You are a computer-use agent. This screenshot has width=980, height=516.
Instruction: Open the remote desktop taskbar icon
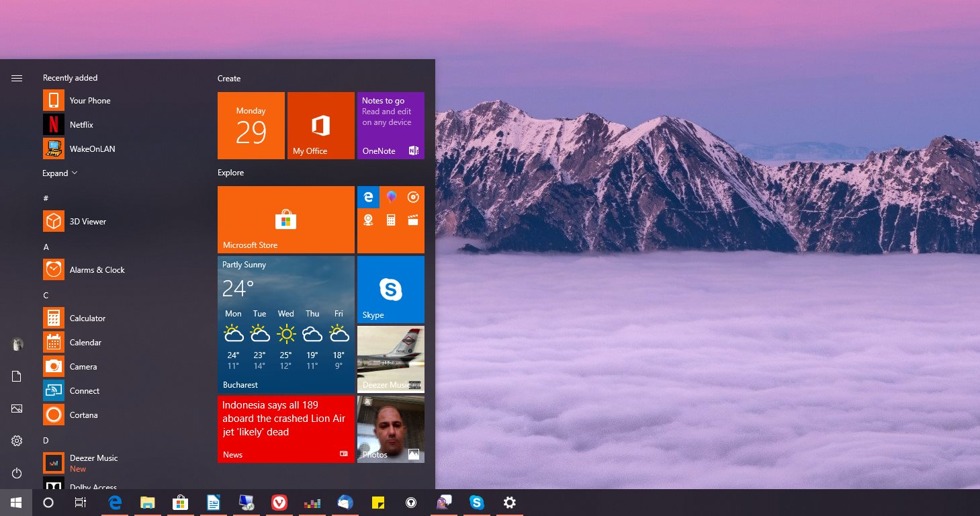point(247,503)
